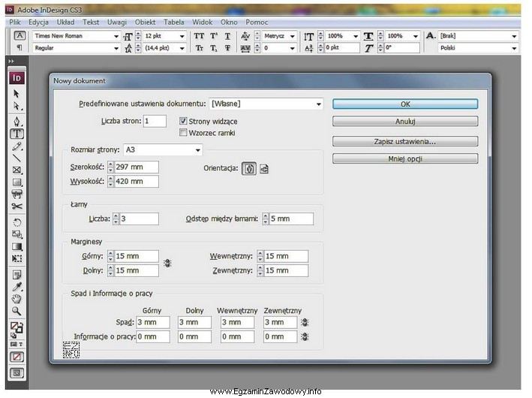Toggle Subscript formatting button
532x398 pixels.
pyautogui.click(x=213, y=48)
